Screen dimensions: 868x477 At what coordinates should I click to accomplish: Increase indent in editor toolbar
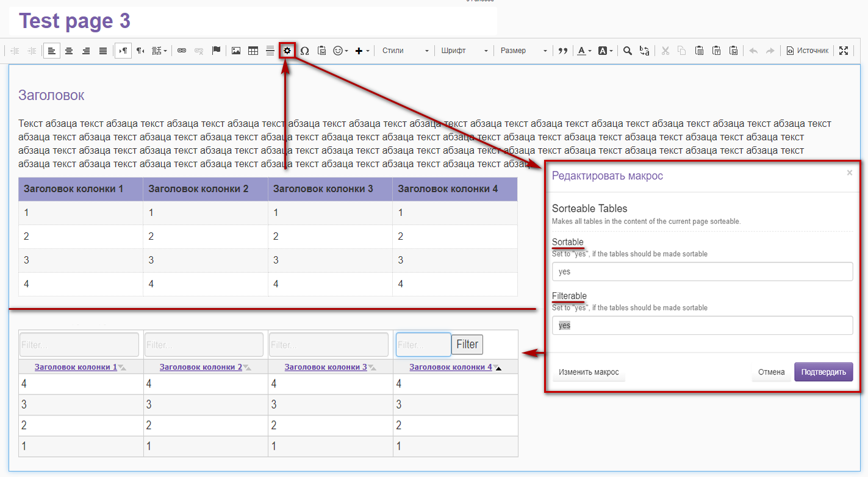32,51
